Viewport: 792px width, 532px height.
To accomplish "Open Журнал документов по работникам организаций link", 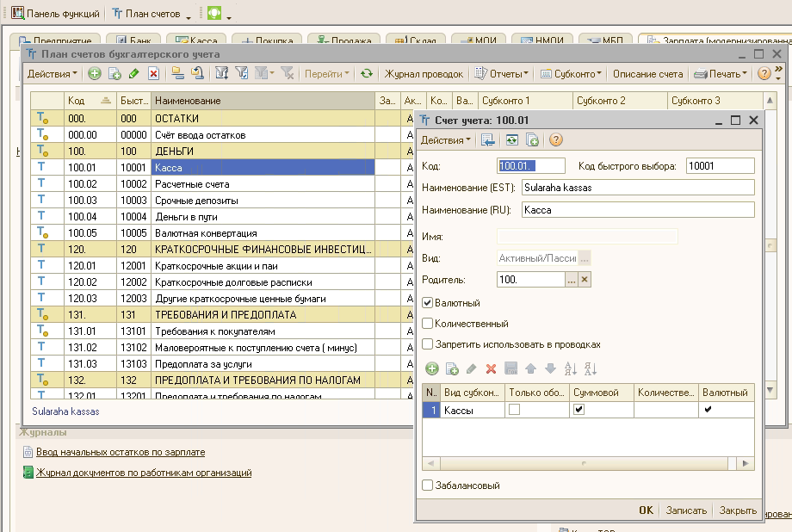I will [144, 473].
